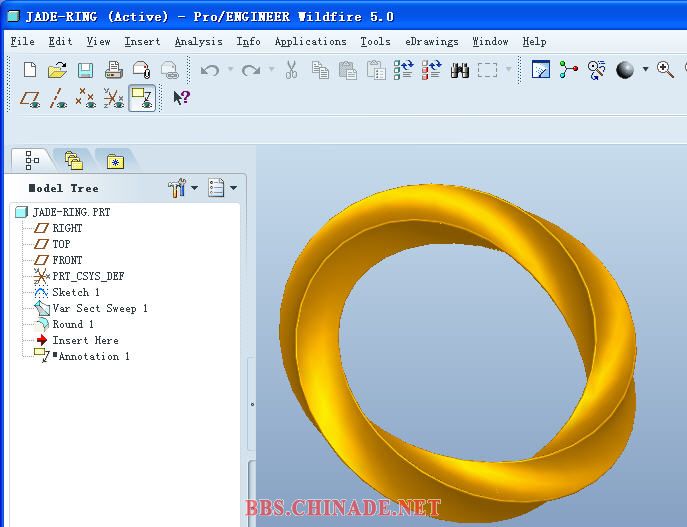Open Paste Special icon
687x527 pixels.
coord(376,70)
